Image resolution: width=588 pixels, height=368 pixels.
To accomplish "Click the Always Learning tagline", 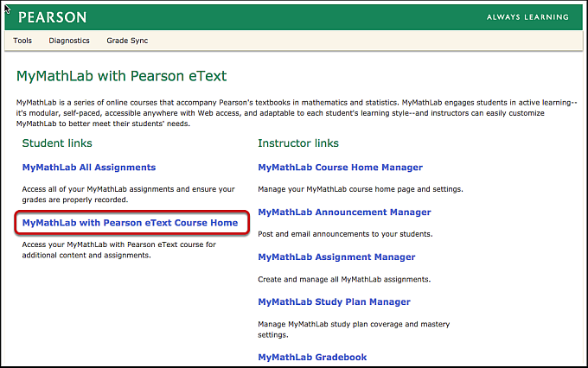I will point(527,17).
